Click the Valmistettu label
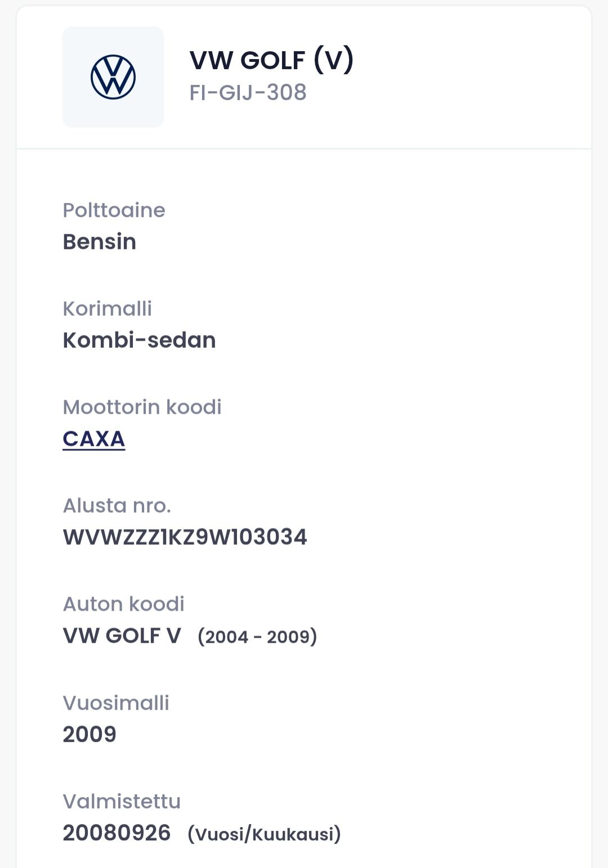The width and height of the screenshot is (608, 868). [122, 801]
